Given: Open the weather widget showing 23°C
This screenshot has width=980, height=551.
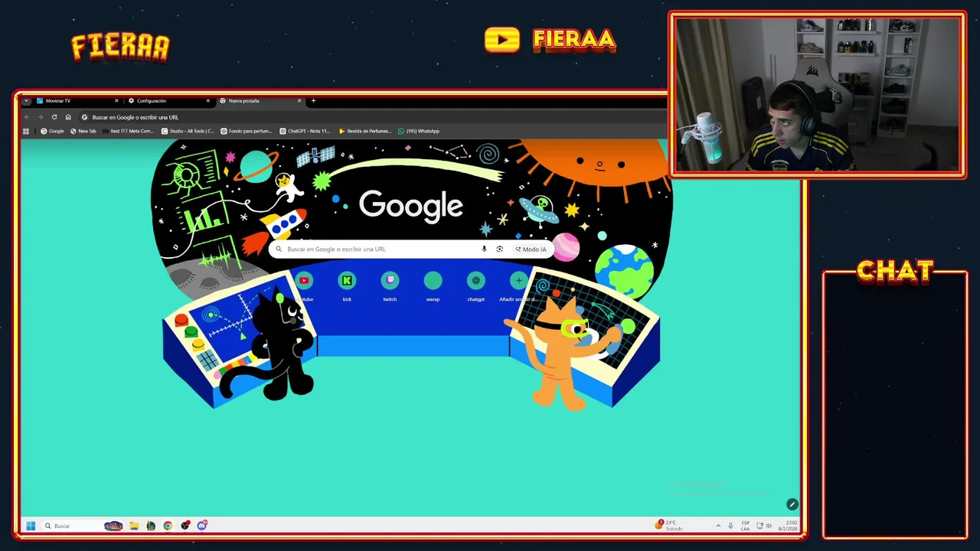Looking at the screenshot, I should 669,526.
